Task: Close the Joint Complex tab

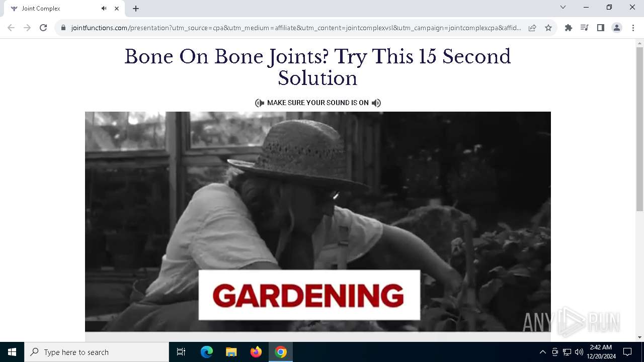Action: 117,9
